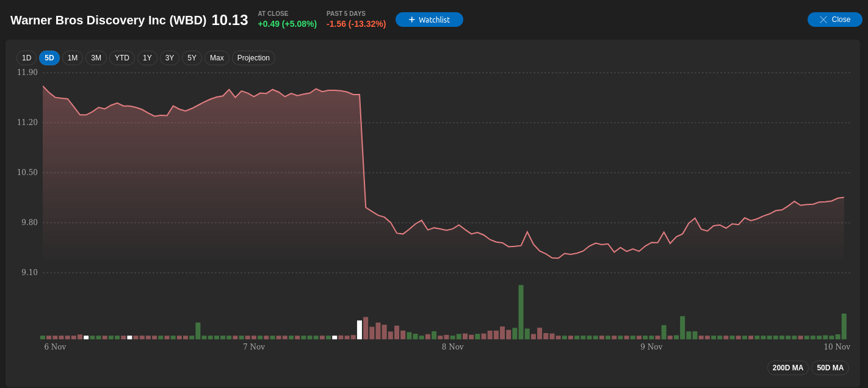
Task: Click the 9 Nov date label
Action: pos(651,347)
